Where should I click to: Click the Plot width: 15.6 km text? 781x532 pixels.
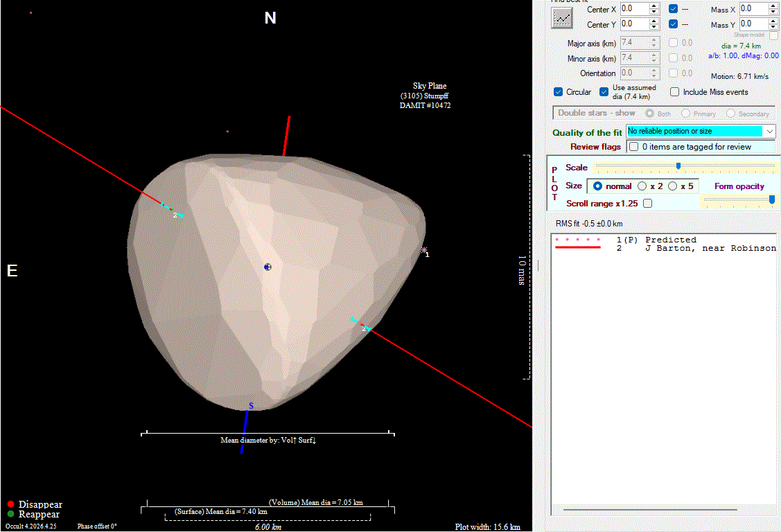click(x=488, y=527)
